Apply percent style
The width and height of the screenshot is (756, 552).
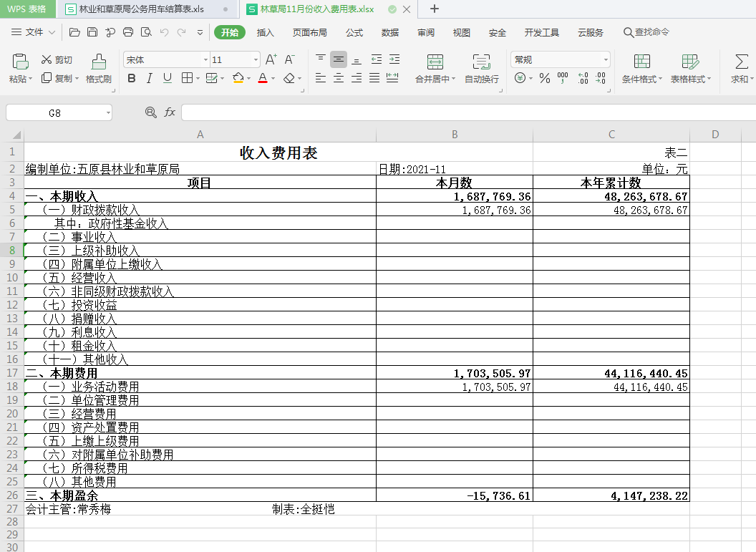pyautogui.click(x=545, y=78)
